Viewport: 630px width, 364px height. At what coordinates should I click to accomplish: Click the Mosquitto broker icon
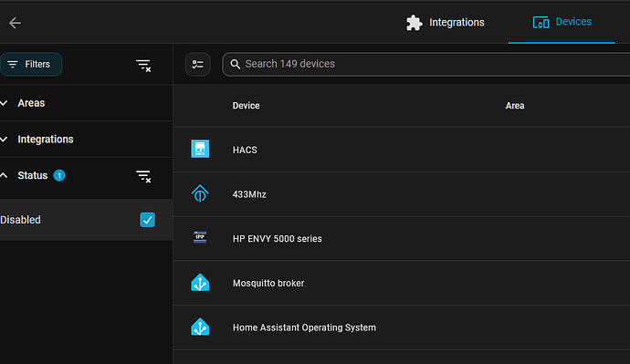pos(200,283)
